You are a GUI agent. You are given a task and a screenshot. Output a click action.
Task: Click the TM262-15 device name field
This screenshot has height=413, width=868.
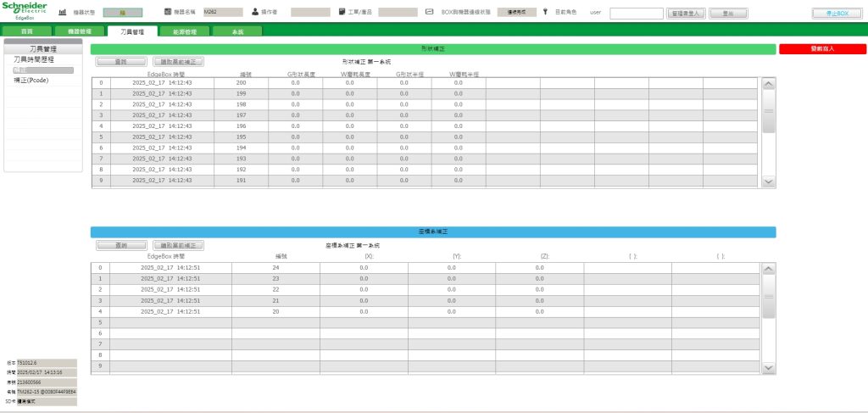pos(47,392)
